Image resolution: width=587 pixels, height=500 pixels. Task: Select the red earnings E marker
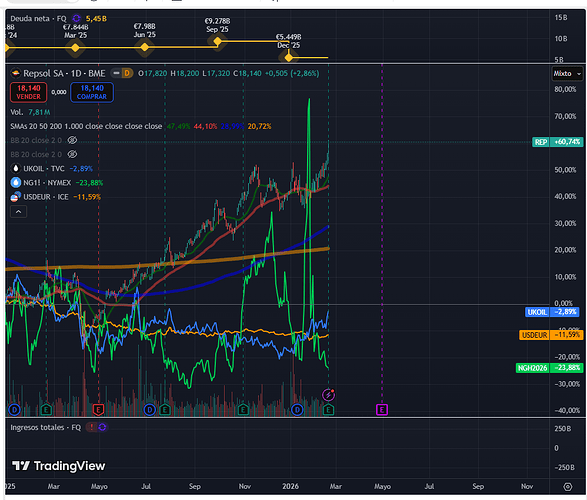98,410
